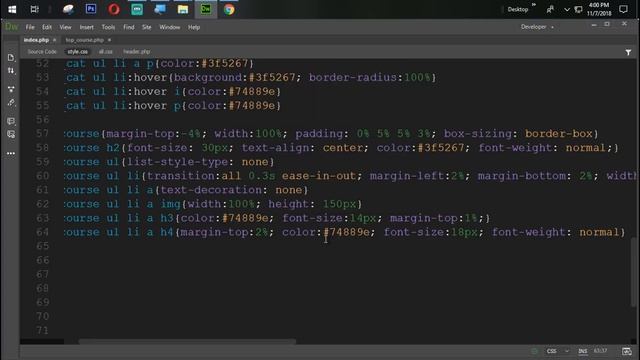Open File Explorer from taskbar
The image size is (640, 360).
[x=183, y=9]
